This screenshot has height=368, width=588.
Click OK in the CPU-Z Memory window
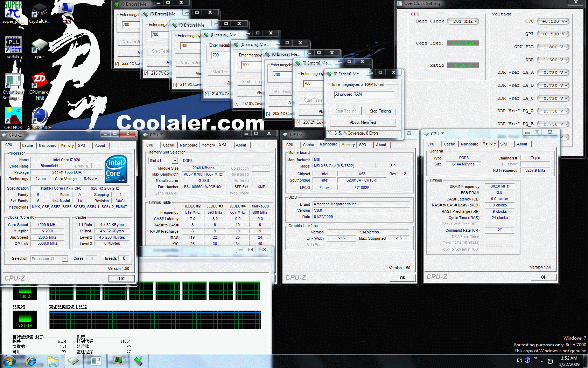pos(544,277)
